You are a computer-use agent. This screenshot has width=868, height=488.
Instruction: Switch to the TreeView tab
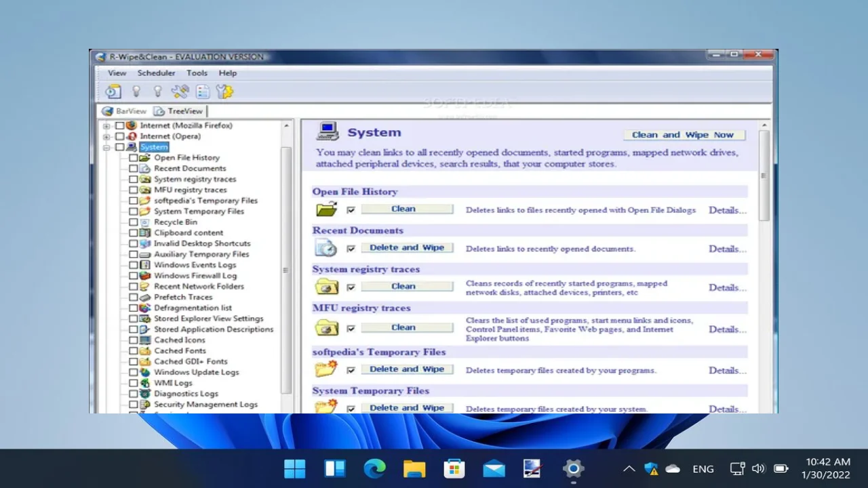(x=178, y=111)
